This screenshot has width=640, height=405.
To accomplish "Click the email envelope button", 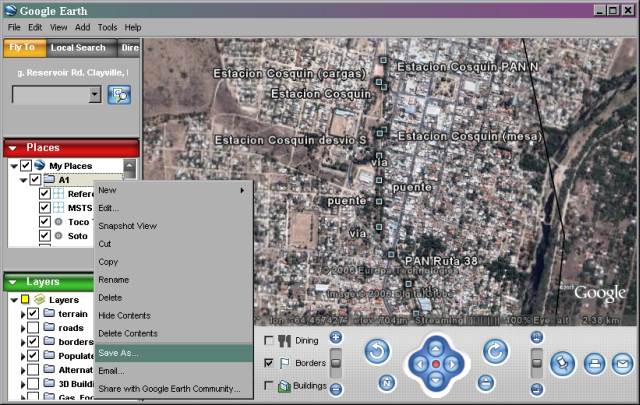I will pos(623,364).
